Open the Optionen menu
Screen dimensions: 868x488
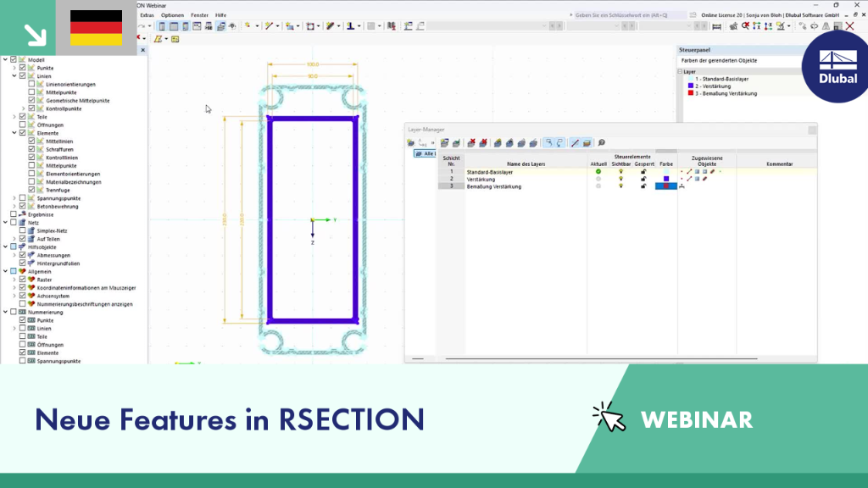tap(172, 15)
